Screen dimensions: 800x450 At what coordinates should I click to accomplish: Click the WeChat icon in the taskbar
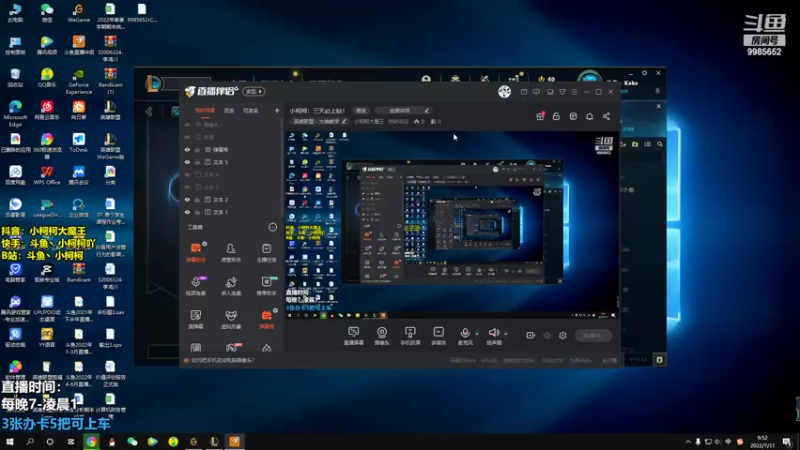[132, 441]
